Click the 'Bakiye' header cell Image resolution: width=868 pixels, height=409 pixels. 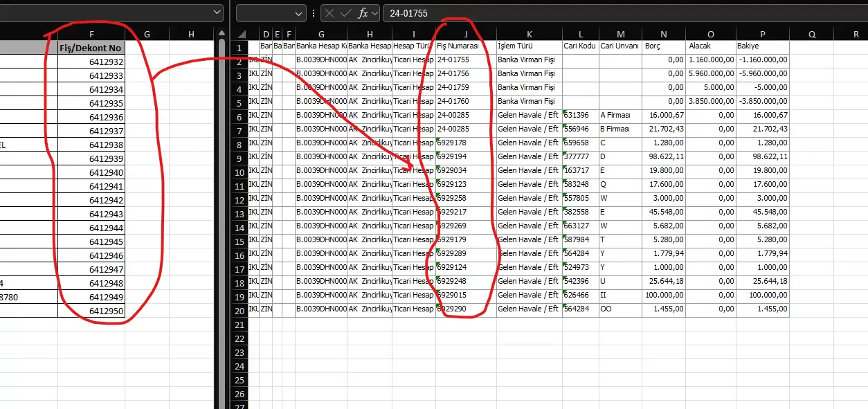(763, 46)
